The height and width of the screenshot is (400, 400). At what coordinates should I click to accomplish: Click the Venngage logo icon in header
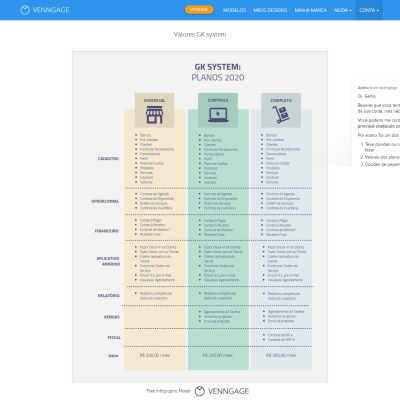click(25, 10)
